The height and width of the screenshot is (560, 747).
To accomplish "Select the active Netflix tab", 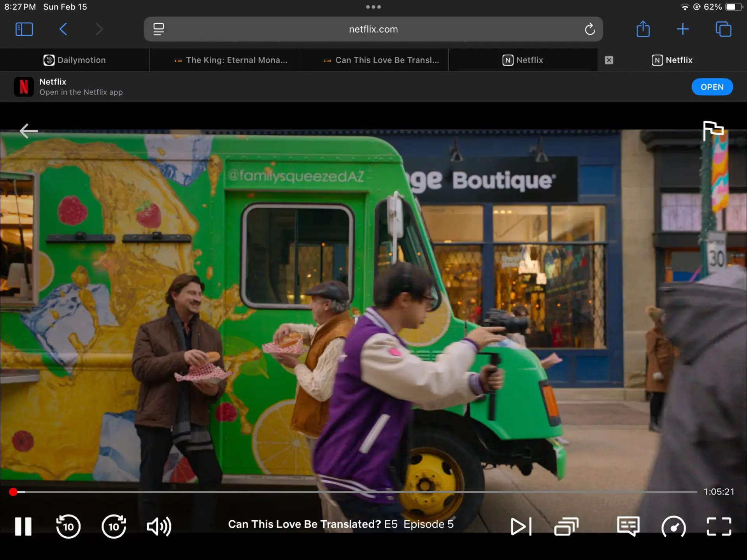I will point(672,60).
